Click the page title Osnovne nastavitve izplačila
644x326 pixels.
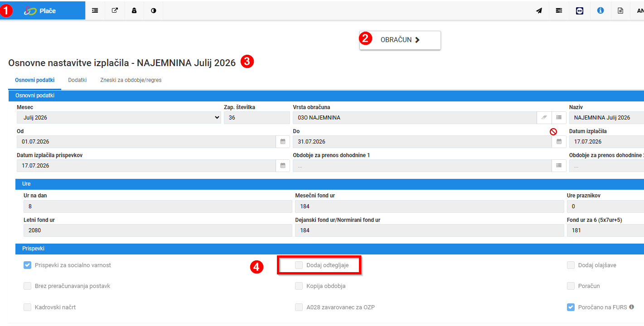tap(122, 63)
